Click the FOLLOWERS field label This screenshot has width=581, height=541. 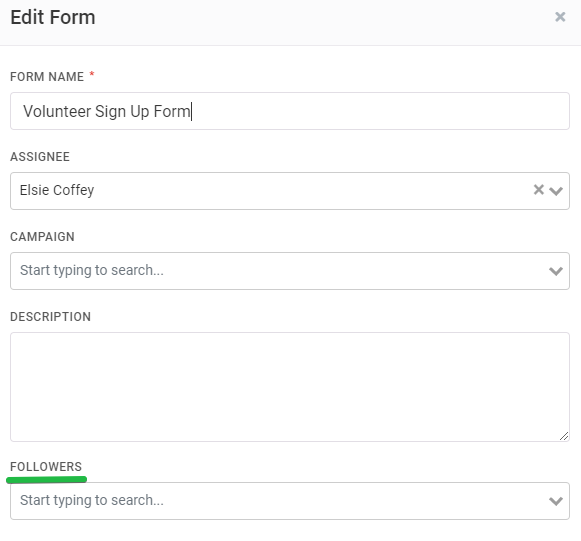[46, 467]
